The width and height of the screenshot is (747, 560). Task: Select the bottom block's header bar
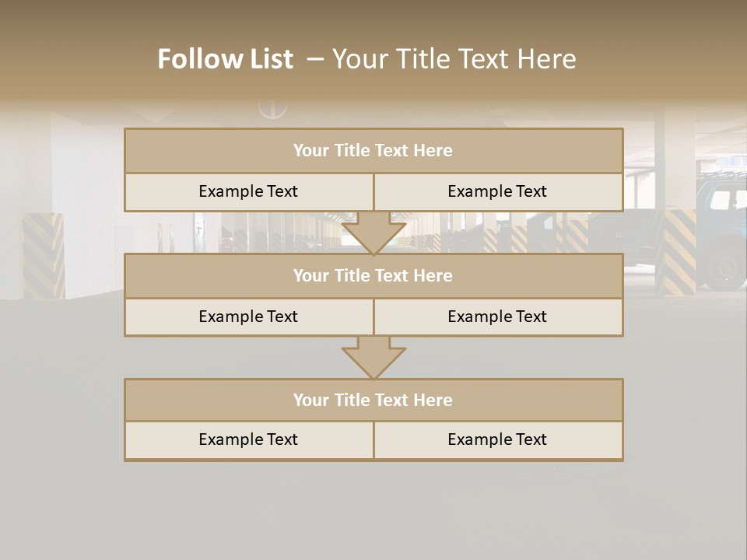click(373, 400)
